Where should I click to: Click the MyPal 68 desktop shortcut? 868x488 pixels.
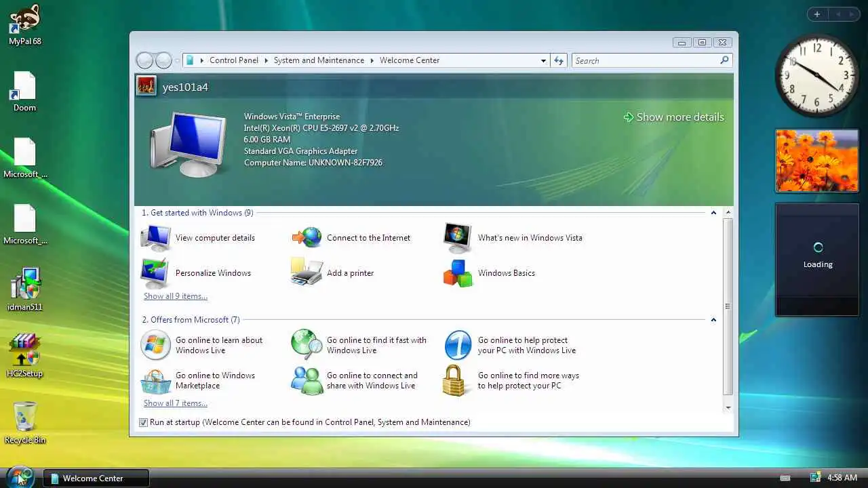click(x=25, y=25)
